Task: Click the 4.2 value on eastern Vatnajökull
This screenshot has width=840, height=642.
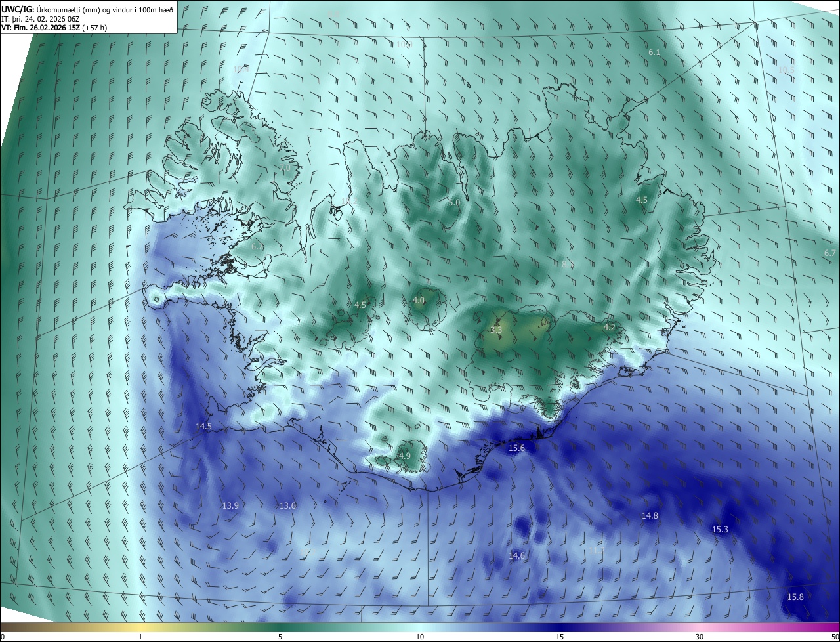Action: click(610, 327)
